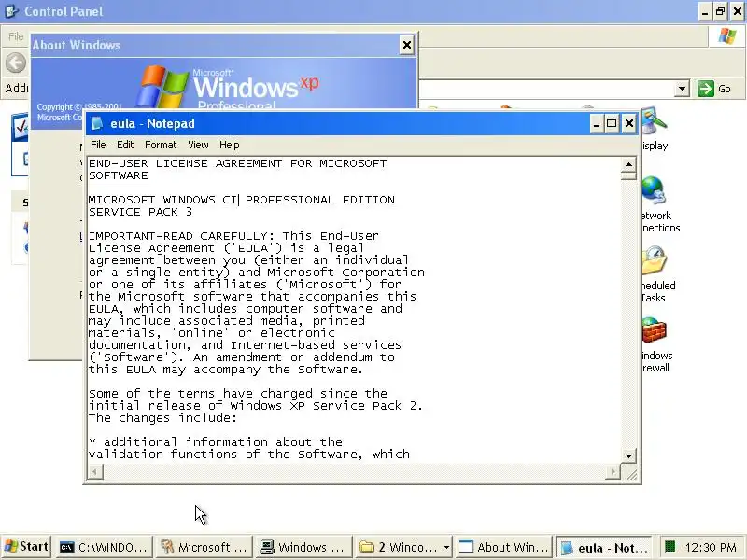This screenshot has height=560, width=747.
Task: Open Notepad View menu
Action: pos(198,145)
